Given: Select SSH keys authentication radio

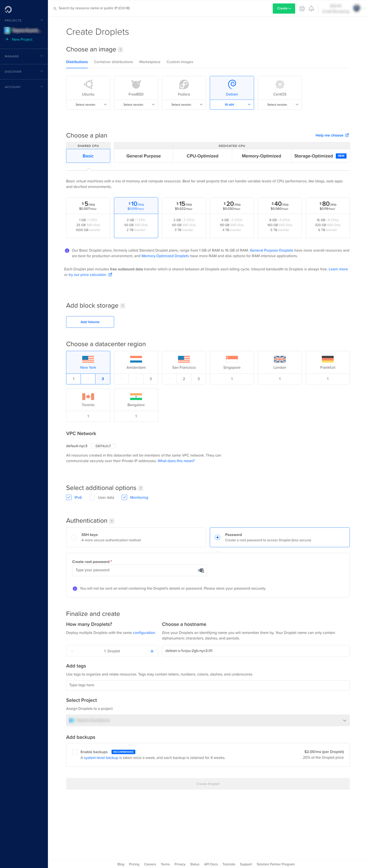Looking at the screenshot, I should pyautogui.click(x=74, y=537).
